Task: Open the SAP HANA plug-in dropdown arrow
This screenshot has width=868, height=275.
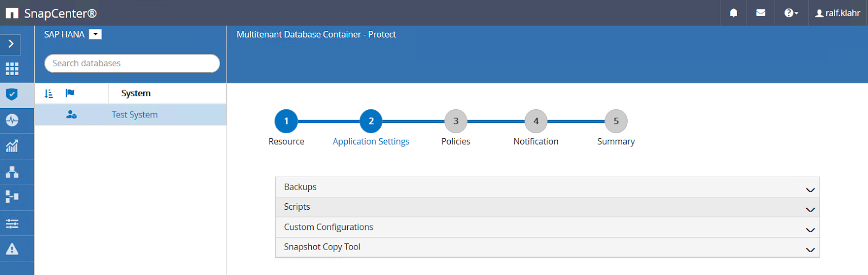Action: point(95,34)
